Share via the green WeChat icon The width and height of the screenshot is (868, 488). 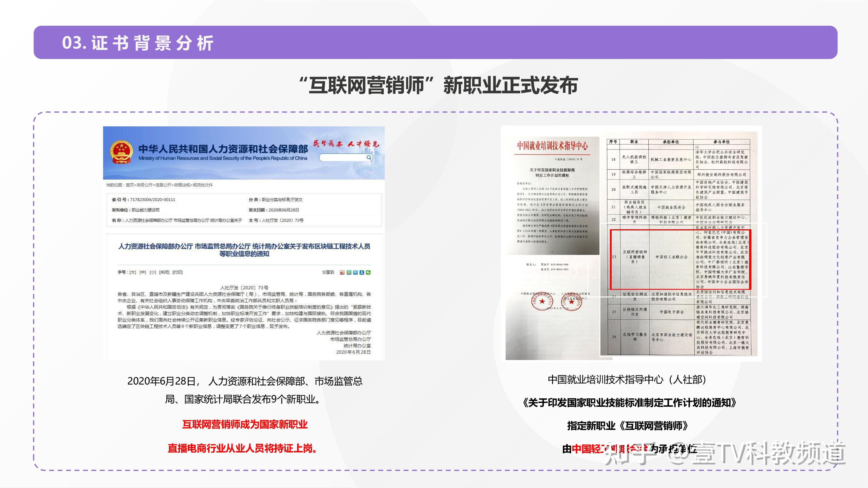tap(368, 272)
